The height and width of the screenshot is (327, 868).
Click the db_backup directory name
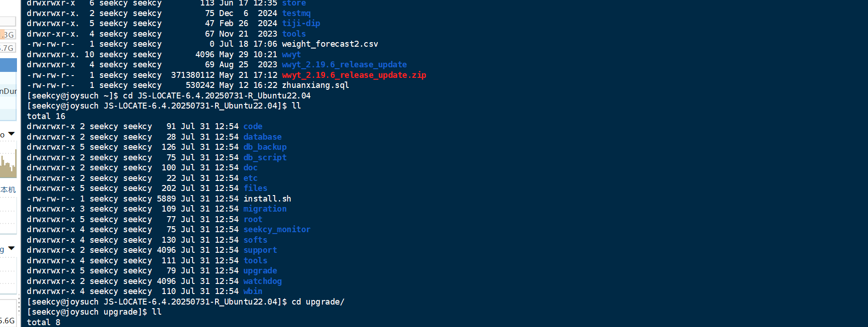pos(265,147)
